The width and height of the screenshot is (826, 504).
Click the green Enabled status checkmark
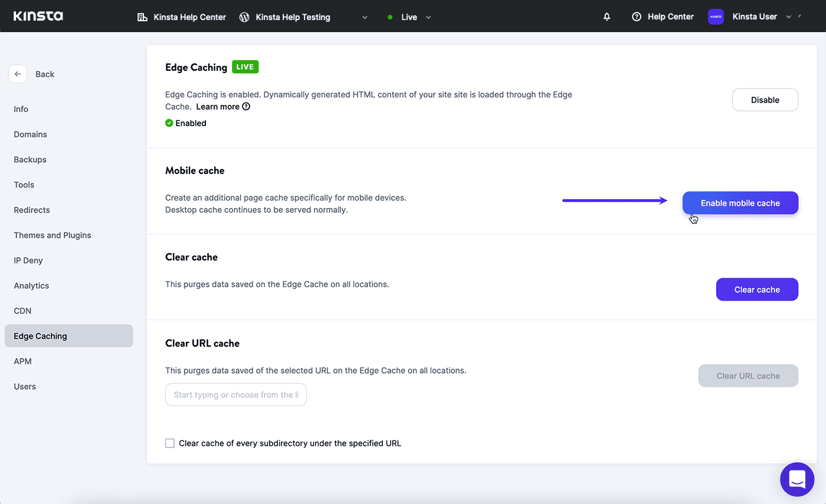pyautogui.click(x=169, y=123)
